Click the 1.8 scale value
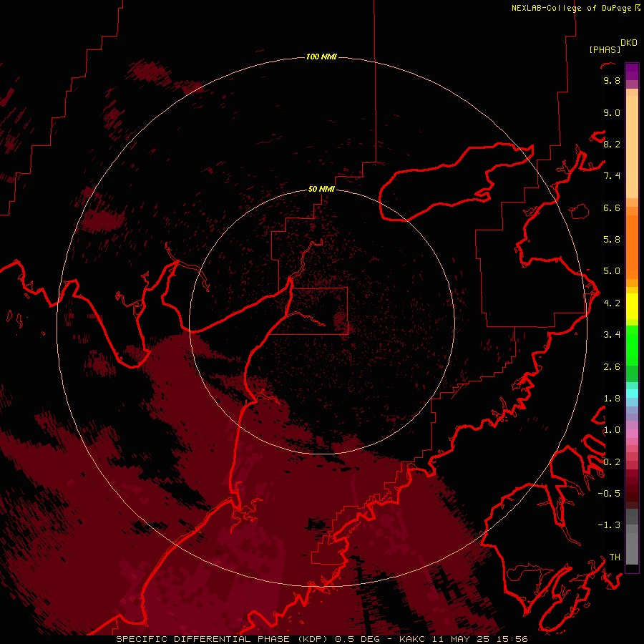This screenshot has height=644, width=644. click(612, 399)
